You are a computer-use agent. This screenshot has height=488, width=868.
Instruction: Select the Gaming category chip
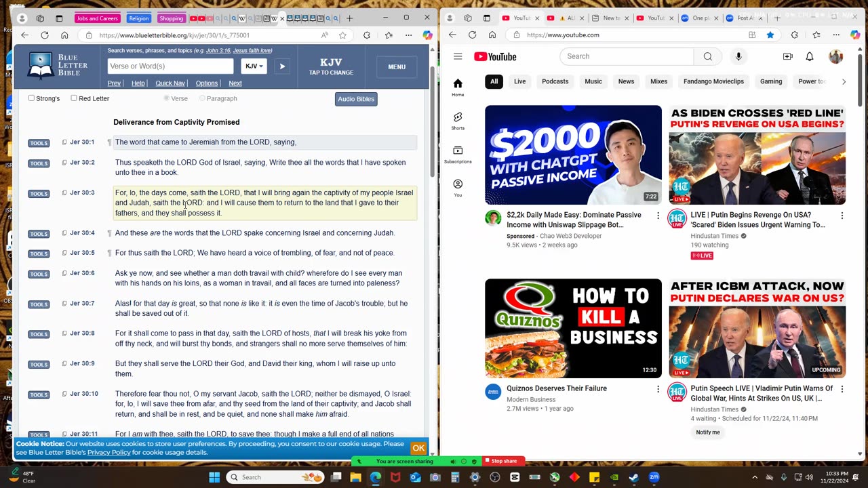[771, 81]
